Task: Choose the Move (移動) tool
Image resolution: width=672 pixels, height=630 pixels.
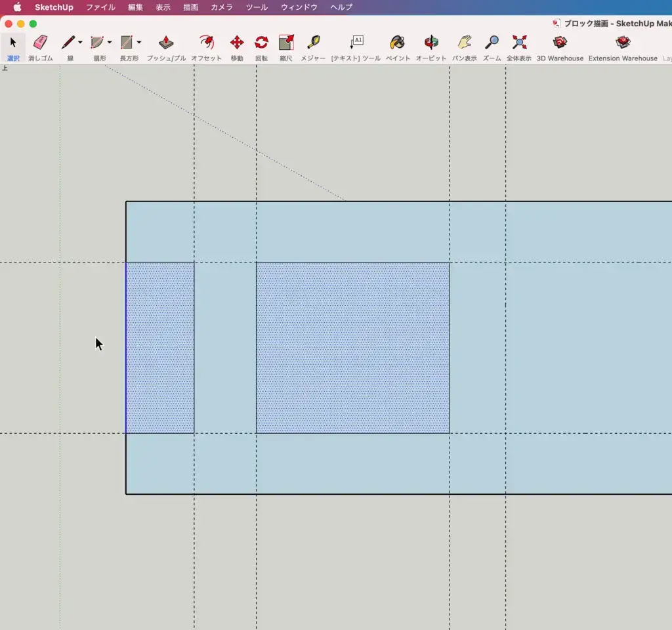Action: (237, 43)
